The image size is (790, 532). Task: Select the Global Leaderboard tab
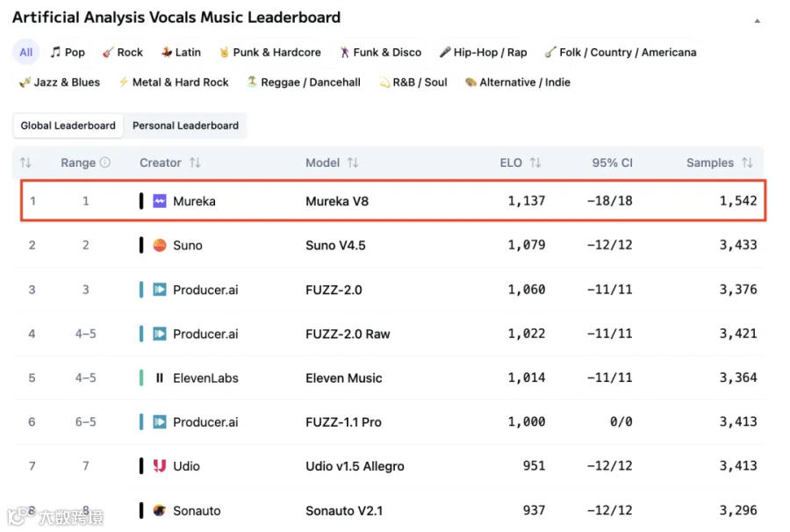pyautogui.click(x=68, y=126)
